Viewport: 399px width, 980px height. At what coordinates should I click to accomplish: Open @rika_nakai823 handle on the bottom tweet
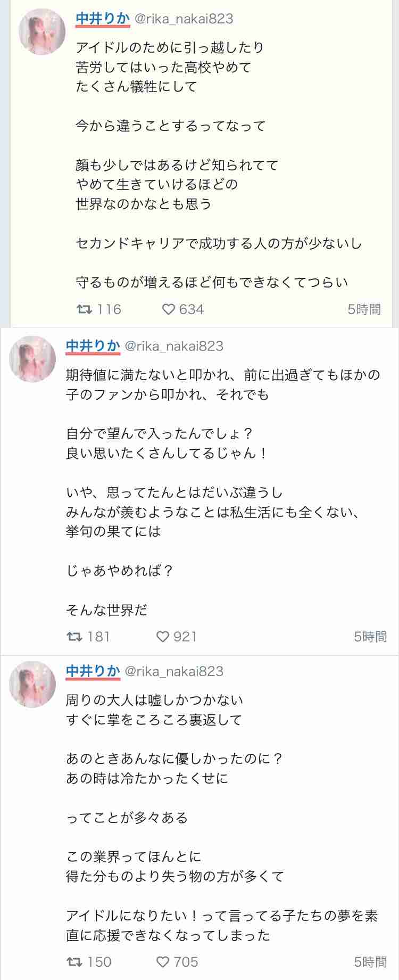(x=174, y=671)
